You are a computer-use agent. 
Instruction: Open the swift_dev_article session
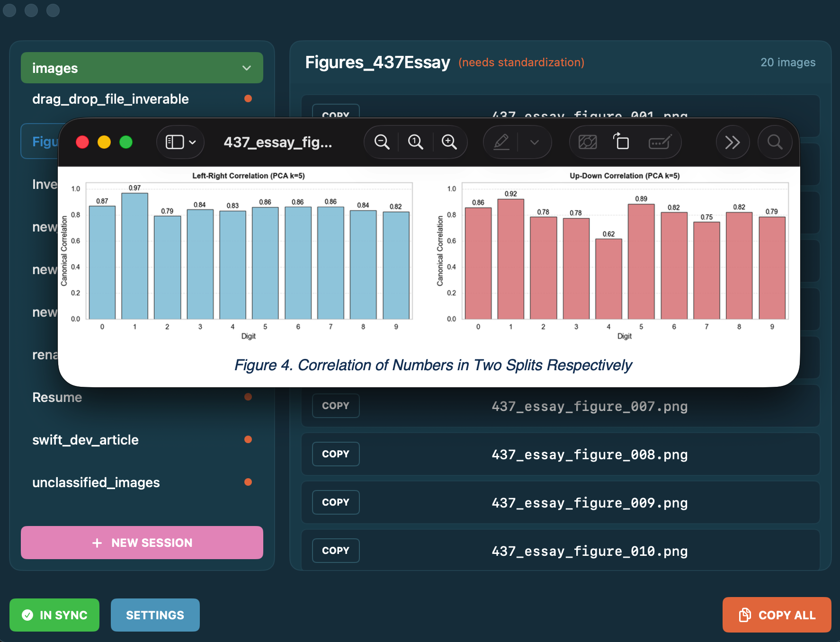click(85, 440)
